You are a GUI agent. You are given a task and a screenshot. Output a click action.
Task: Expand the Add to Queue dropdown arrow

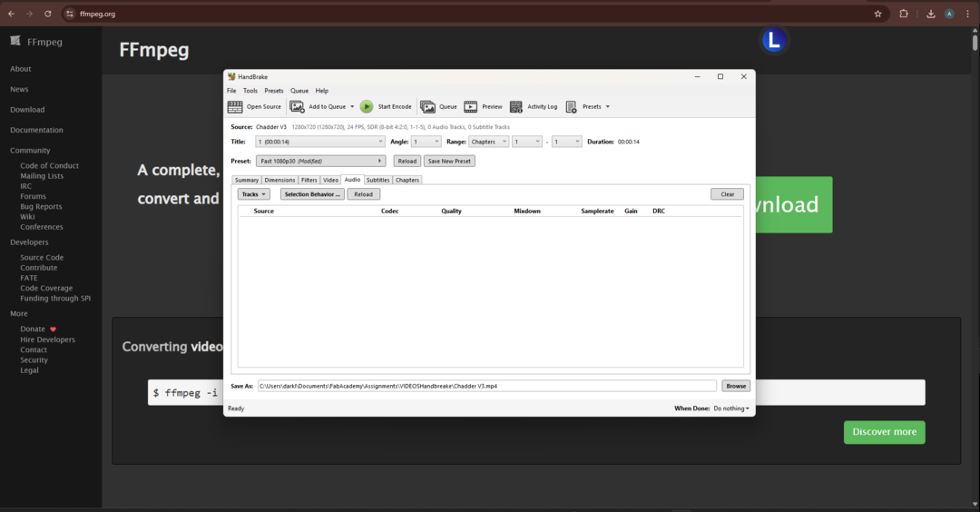pos(352,107)
